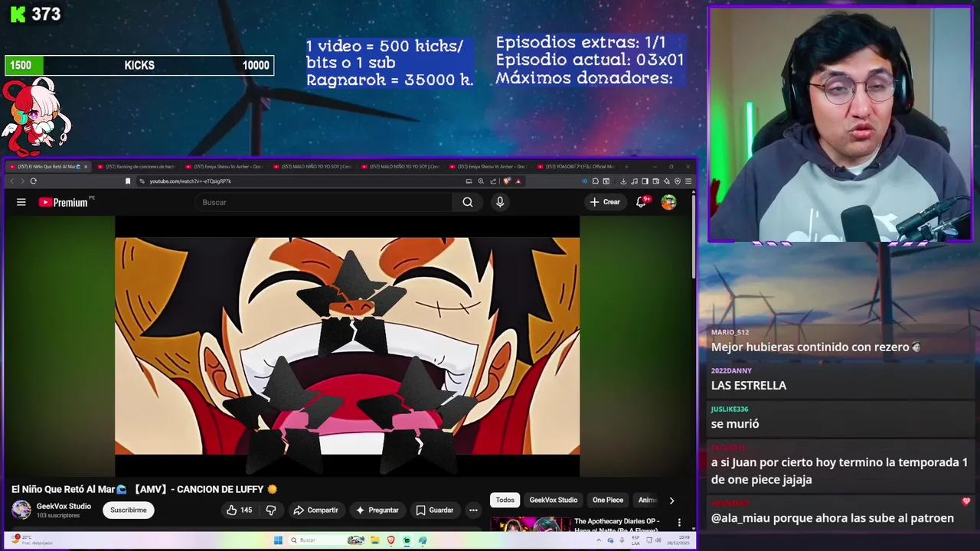Open Brave VPN shield icon

click(678, 181)
